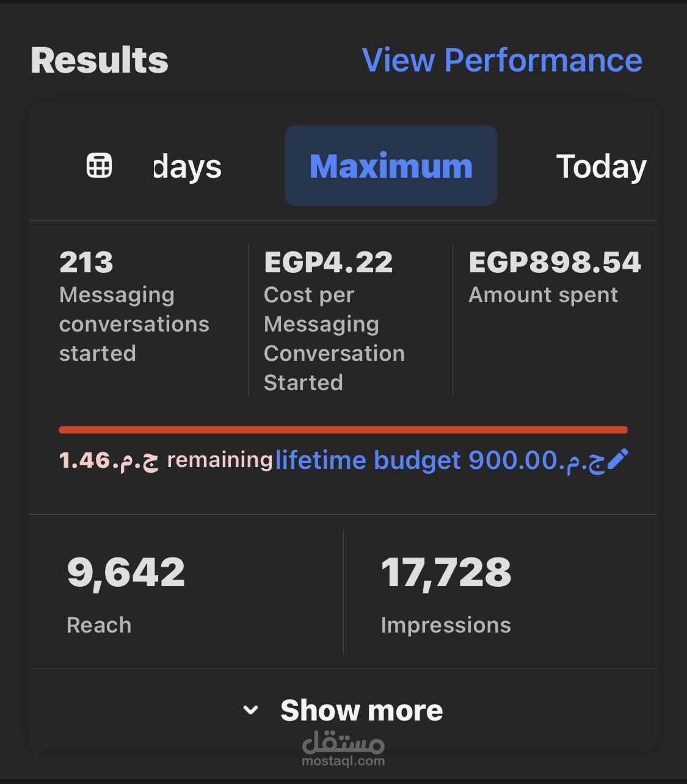Click the 9,642 Reach figure

(x=126, y=572)
